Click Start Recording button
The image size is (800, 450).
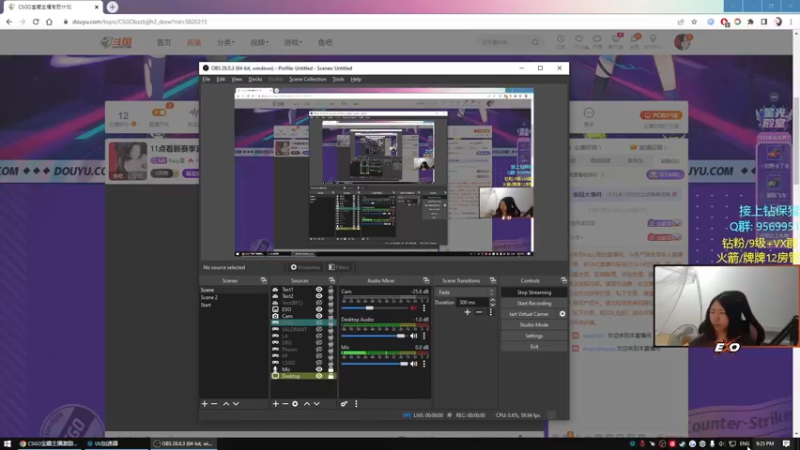pos(534,303)
